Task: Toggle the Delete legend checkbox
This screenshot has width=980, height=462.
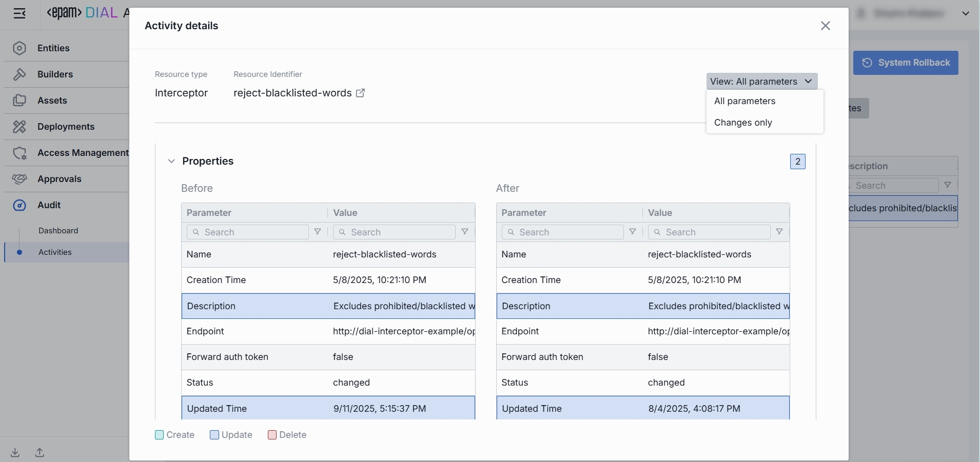Action: click(272, 435)
